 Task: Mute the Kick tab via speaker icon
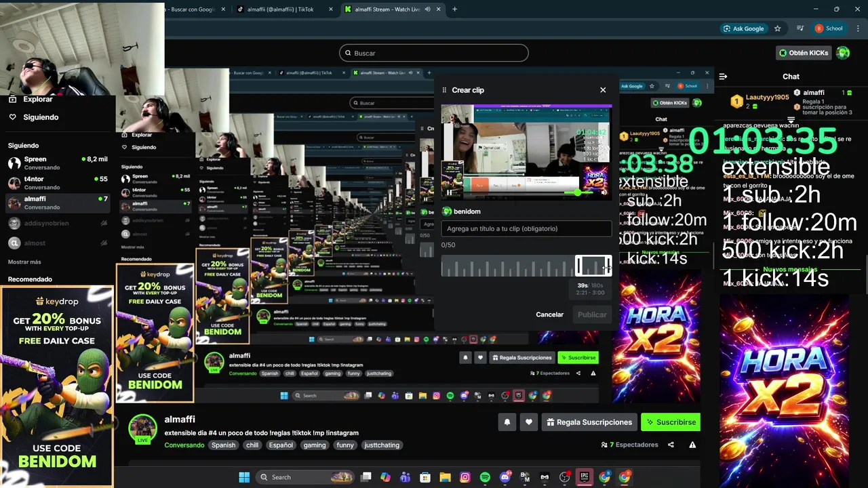(x=427, y=9)
